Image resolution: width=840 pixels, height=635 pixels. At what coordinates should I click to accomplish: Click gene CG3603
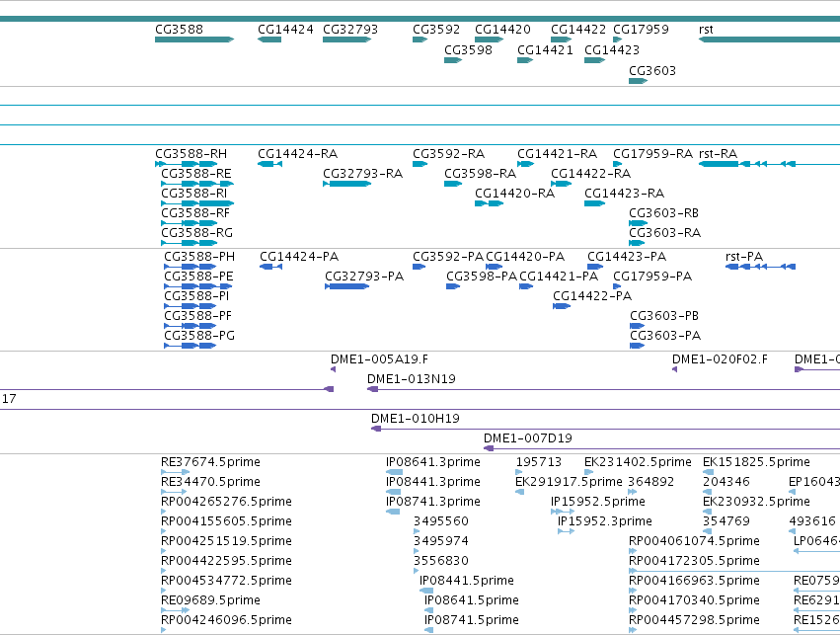tap(639, 81)
